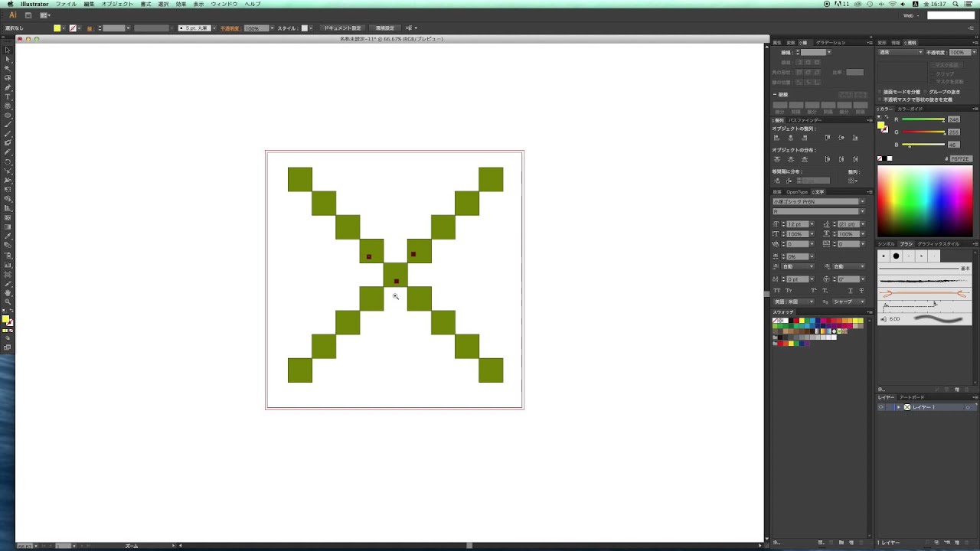The height and width of the screenshot is (551, 980).
Task: Click vertical align bottom icon in Align panel
Action: tap(855, 138)
